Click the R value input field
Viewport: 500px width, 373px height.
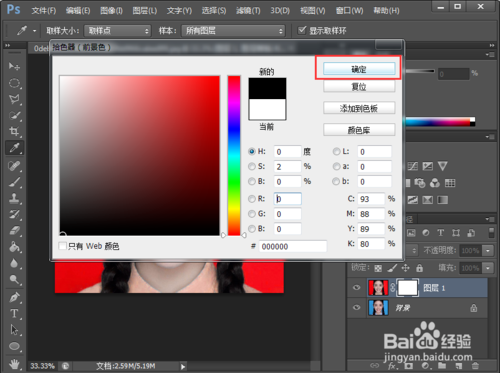288,199
